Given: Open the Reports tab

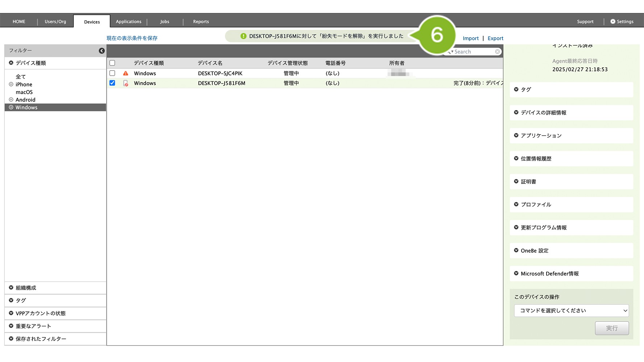Looking at the screenshot, I should [x=201, y=21].
